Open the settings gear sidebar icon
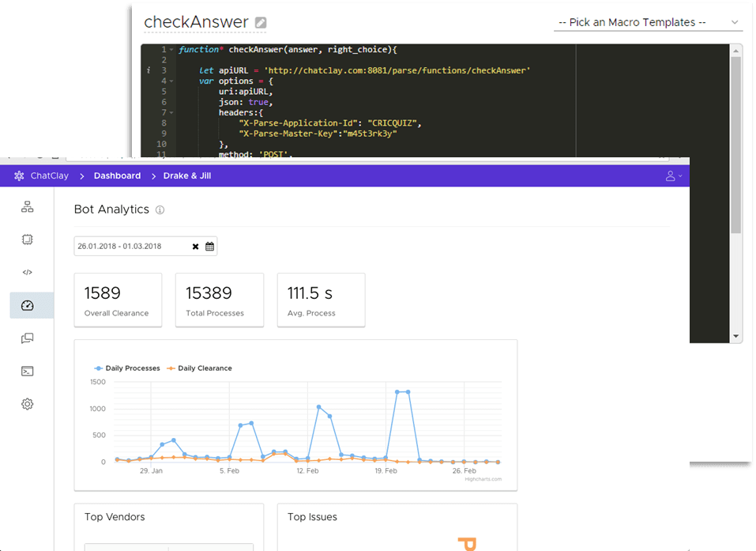The height and width of the screenshot is (551, 756). click(28, 404)
